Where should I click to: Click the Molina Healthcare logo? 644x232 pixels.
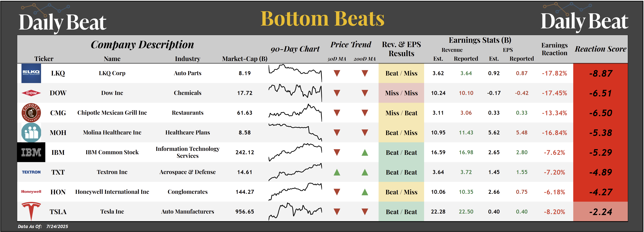(31, 133)
